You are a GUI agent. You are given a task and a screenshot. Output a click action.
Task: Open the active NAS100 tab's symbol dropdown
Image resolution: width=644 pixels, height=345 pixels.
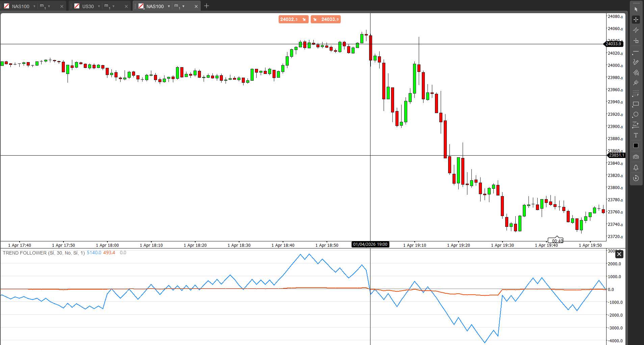click(x=169, y=6)
